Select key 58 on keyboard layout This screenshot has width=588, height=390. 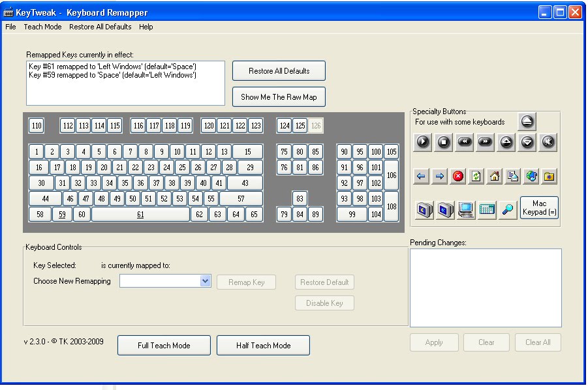point(40,215)
